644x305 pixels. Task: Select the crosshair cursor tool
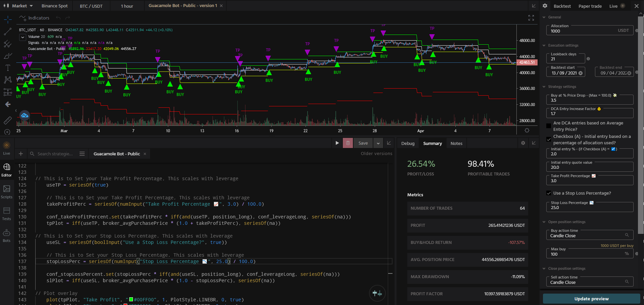point(7,19)
